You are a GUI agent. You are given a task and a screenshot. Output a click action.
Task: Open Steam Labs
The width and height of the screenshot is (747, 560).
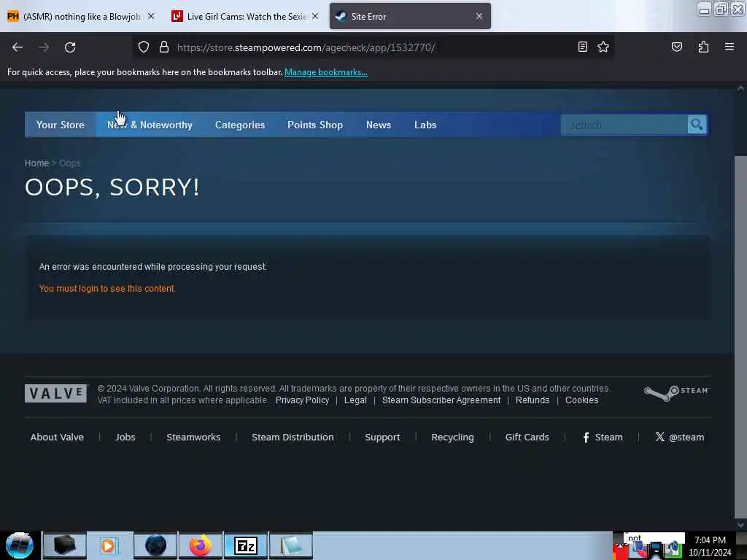[x=425, y=125]
